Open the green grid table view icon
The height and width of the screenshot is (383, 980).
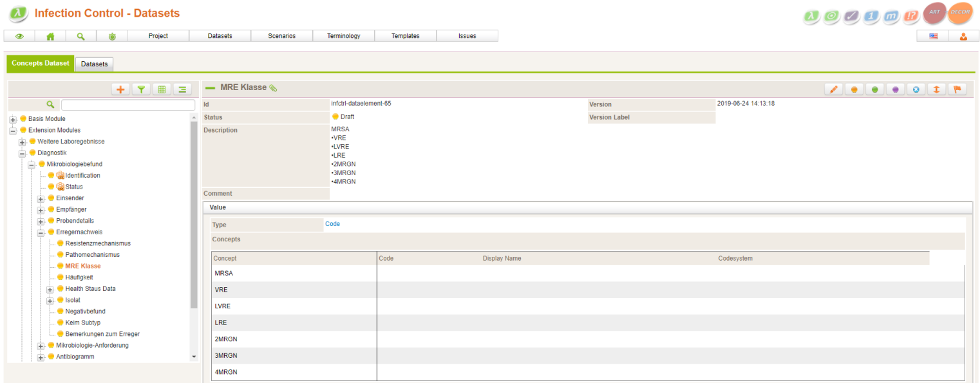[x=162, y=89]
